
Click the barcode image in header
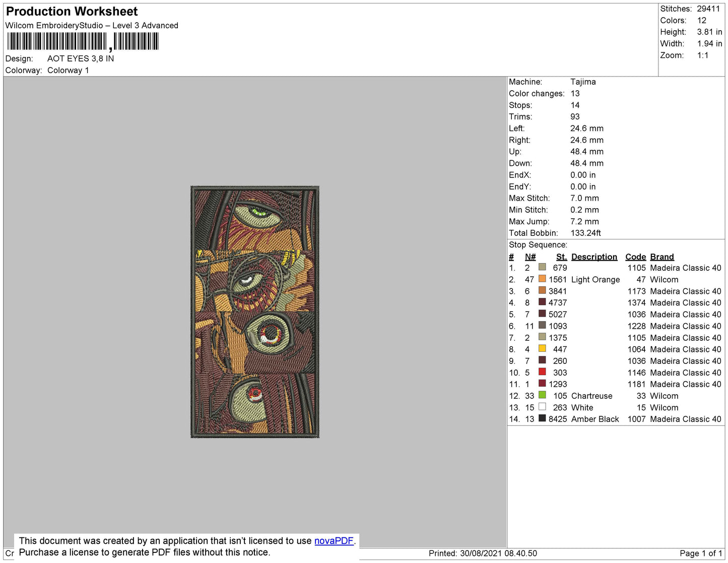(x=83, y=42)
